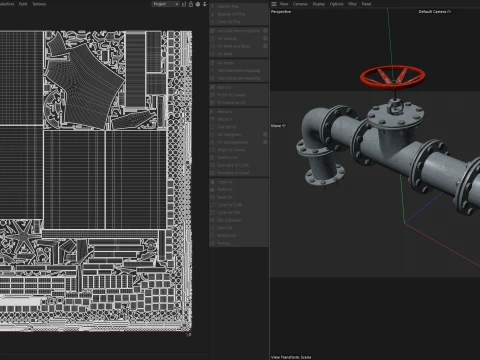Click the Move tool icon in viewport

[x=284, y=126]
